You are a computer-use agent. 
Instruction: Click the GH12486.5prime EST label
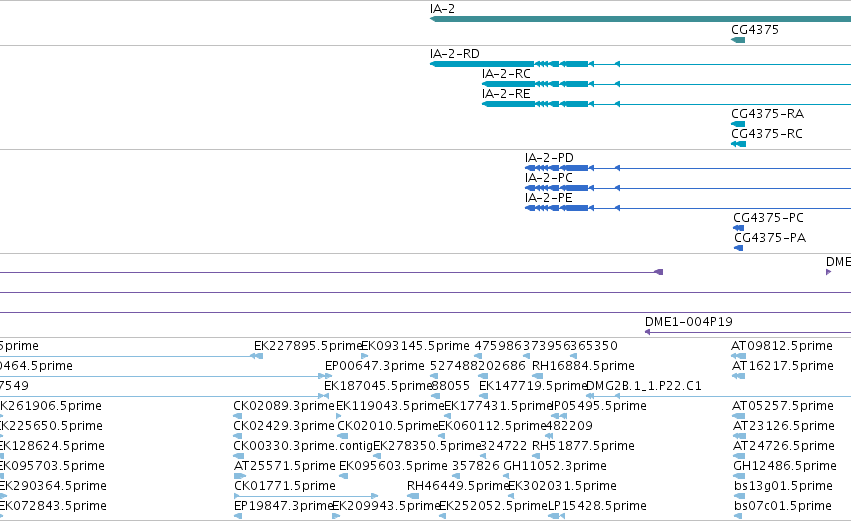tap(785, 466)
